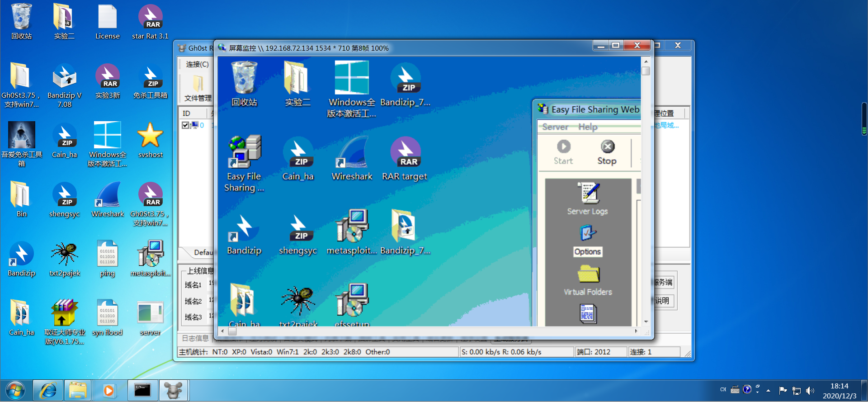Open the 免杀工具箱 ZIP archive
This screenshot has height=402, width=868.
pos(150,81)
